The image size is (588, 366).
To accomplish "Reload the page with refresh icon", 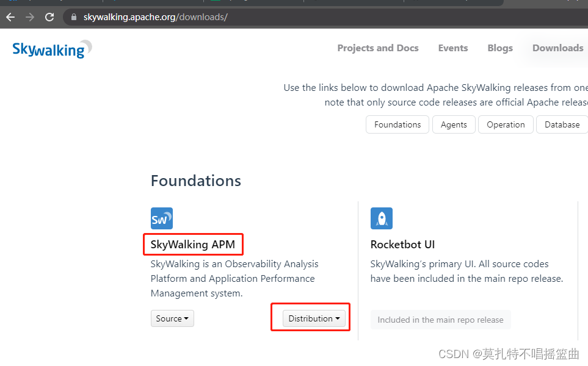I will click(49, 17).
